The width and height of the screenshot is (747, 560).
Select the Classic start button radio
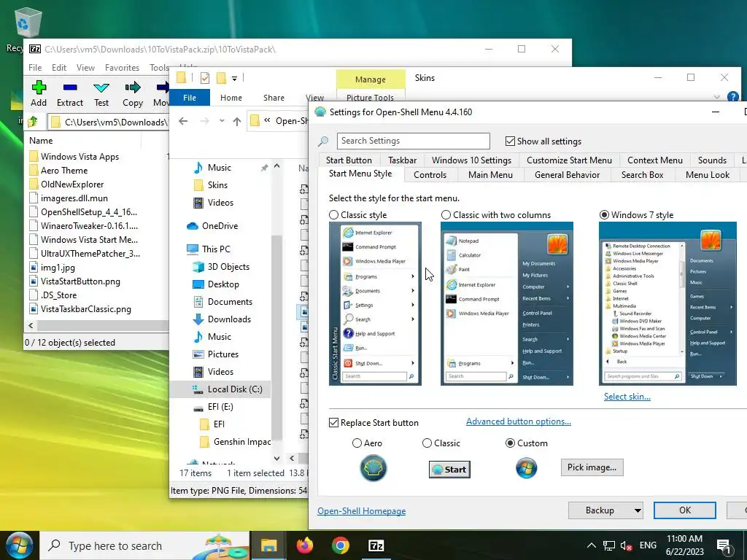pyautogui.click(x=427, y=443)
